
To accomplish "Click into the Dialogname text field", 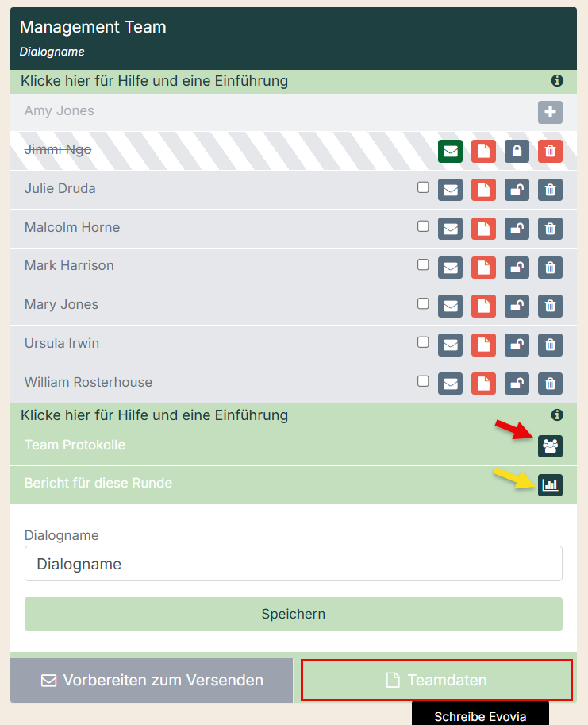I will 294,564.
